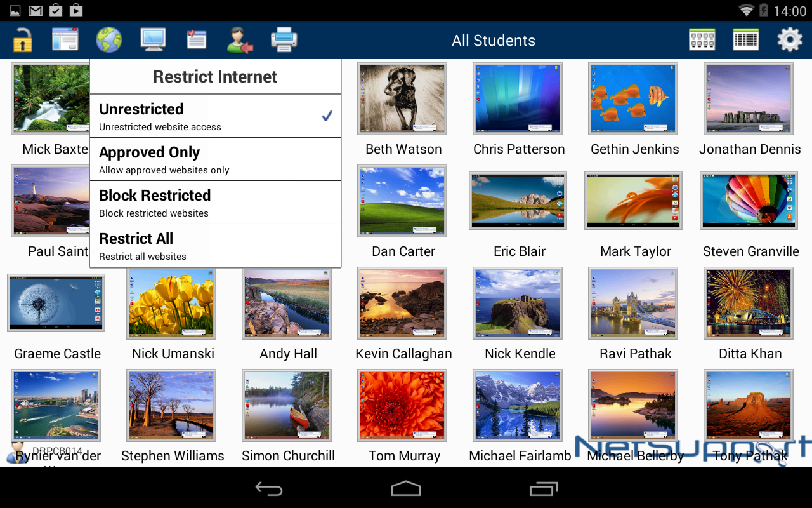
Task: Choose Restrict All websites option
Action: [215, 246]
